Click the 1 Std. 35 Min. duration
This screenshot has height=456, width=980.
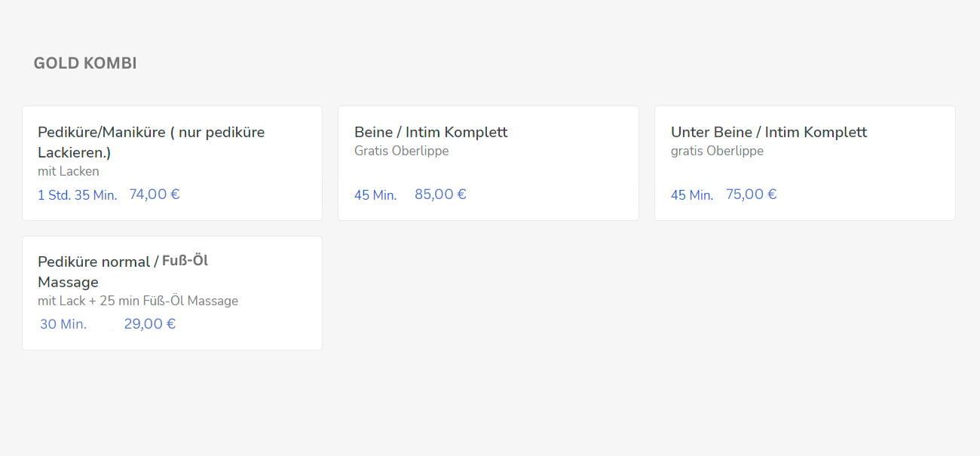tap(78, 195)
